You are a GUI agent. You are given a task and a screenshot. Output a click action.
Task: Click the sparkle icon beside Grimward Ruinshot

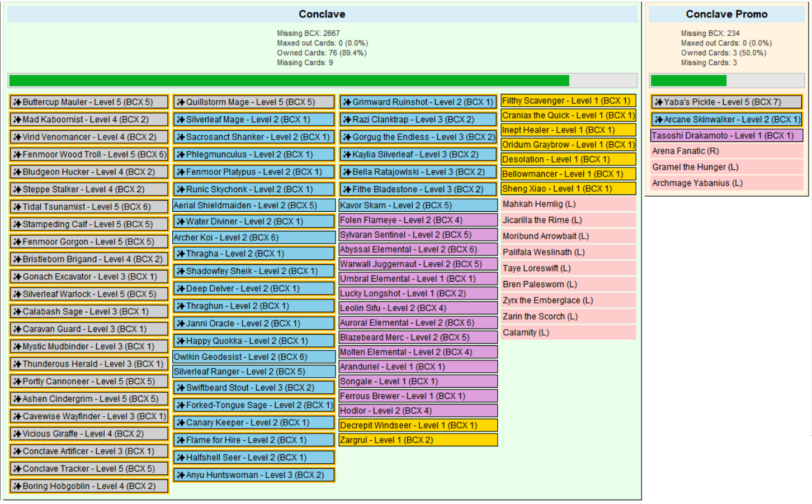coord(347,102)
